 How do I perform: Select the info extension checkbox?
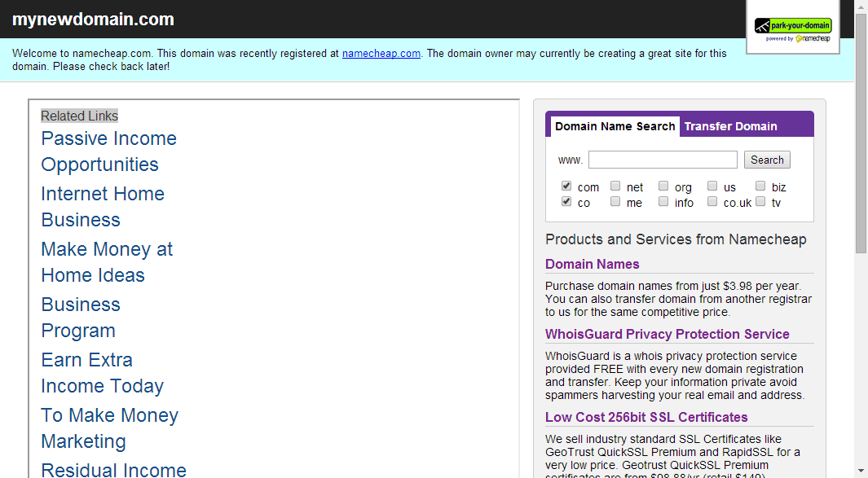tap(663, 201)
